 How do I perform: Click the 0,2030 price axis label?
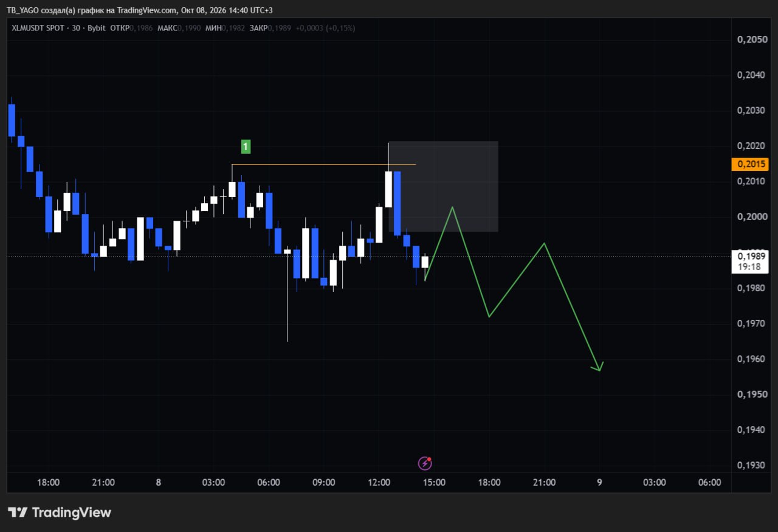751,110
